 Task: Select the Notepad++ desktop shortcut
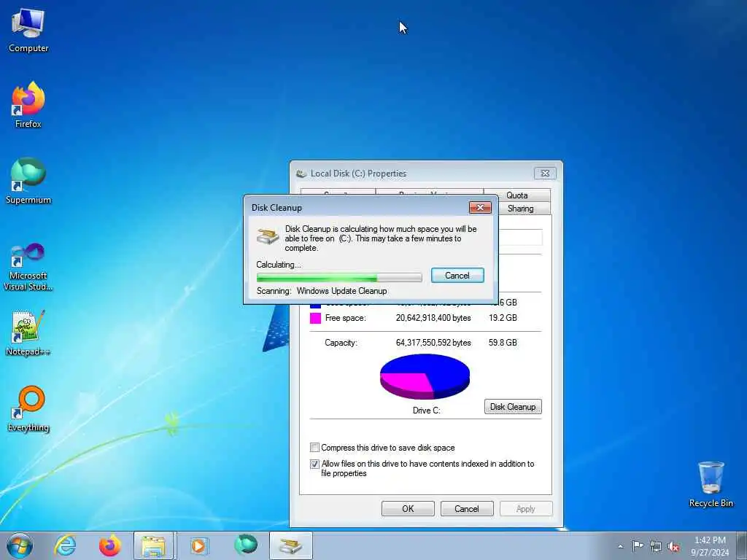coord(28,333)
